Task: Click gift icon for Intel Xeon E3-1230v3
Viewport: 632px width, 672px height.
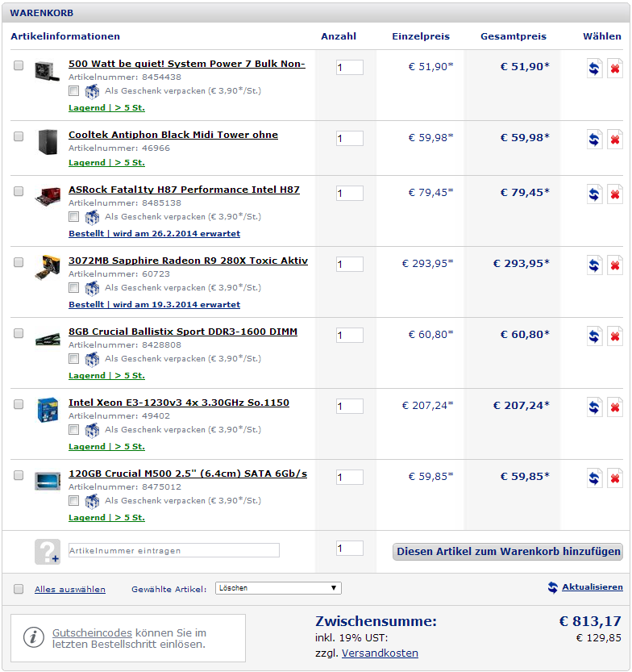Action: point(92,430)
